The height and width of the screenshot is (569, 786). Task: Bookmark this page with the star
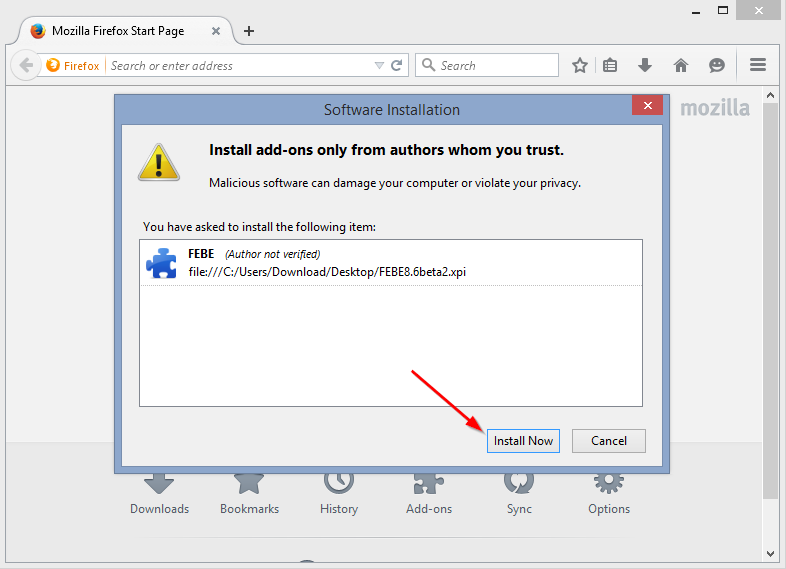580,65
